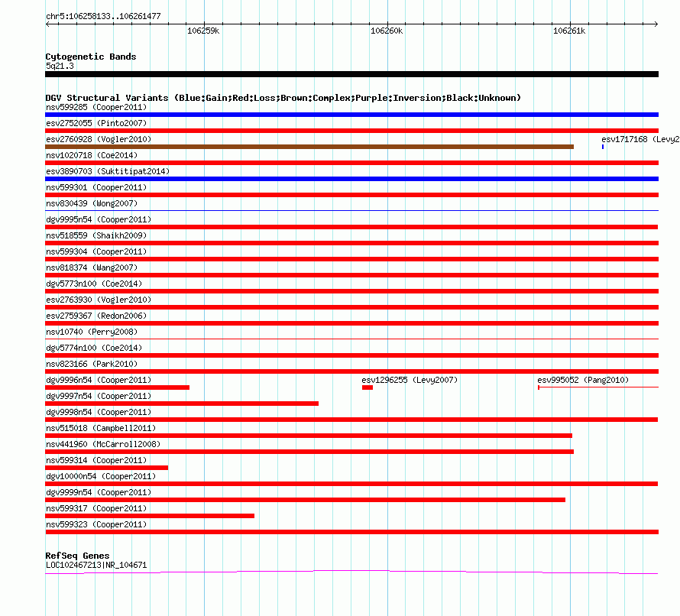Click the LOC102467213|NR_104671 gene label
This screenshot has height=616, width=680.
tap(96, 566)
